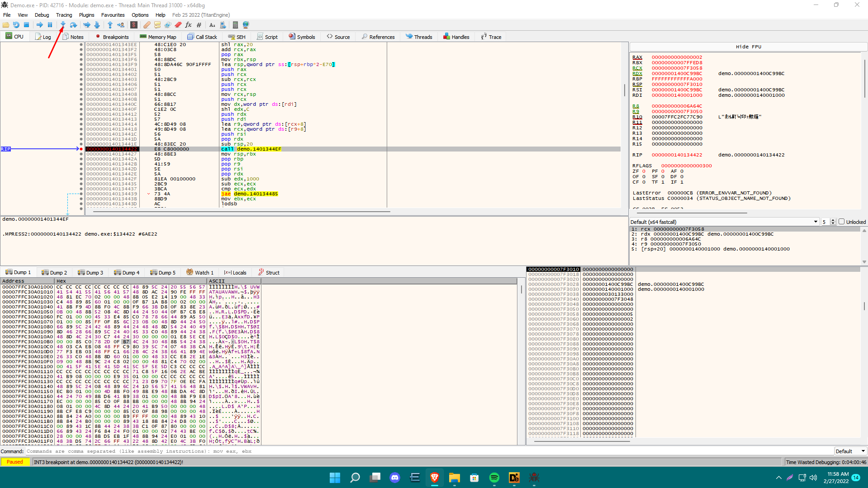This screenshot has height=488, width=868.
Task: Click the LastError ERROR_ENVVAR_NOT_FOUND text
Action: coord(702,193)
